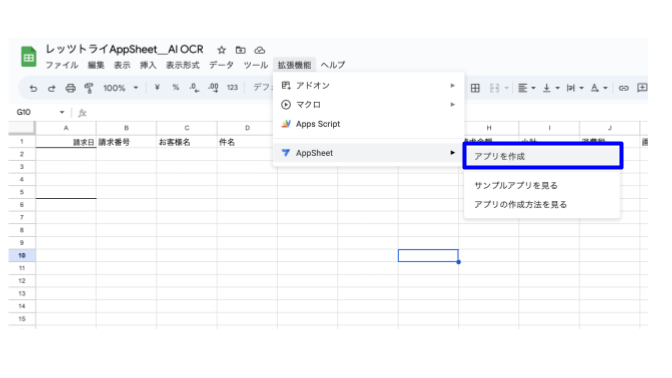The height and width of the screenshot is (378, 672).
Task: Open the 123 number format menu
Action: 232,87
